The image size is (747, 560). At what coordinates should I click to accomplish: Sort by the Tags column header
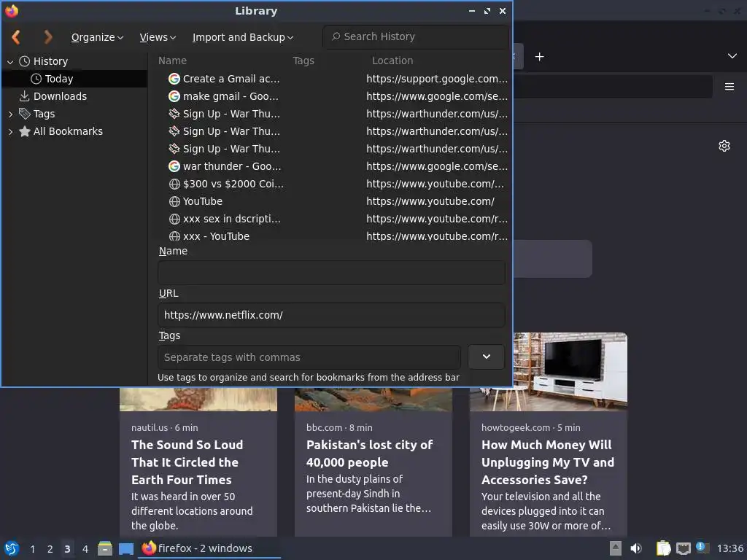pyautogui.click(x=303, y=61)
